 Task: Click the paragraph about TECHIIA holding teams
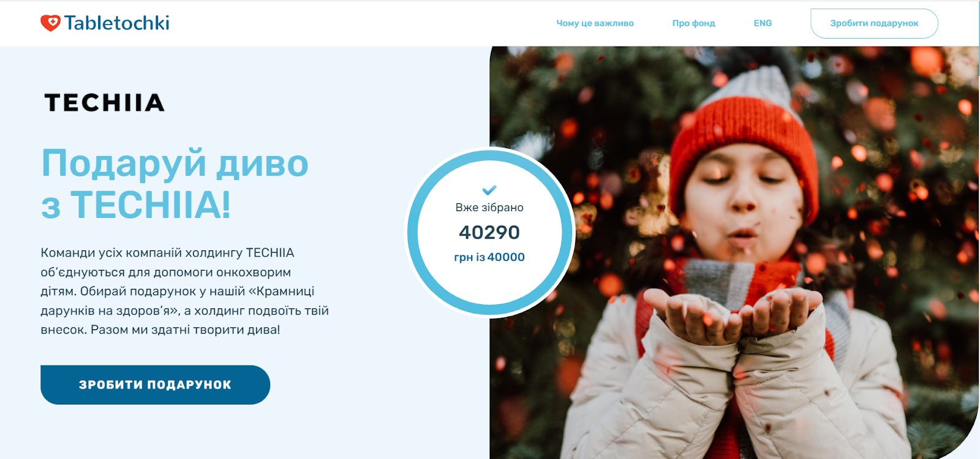pos(184,291)
